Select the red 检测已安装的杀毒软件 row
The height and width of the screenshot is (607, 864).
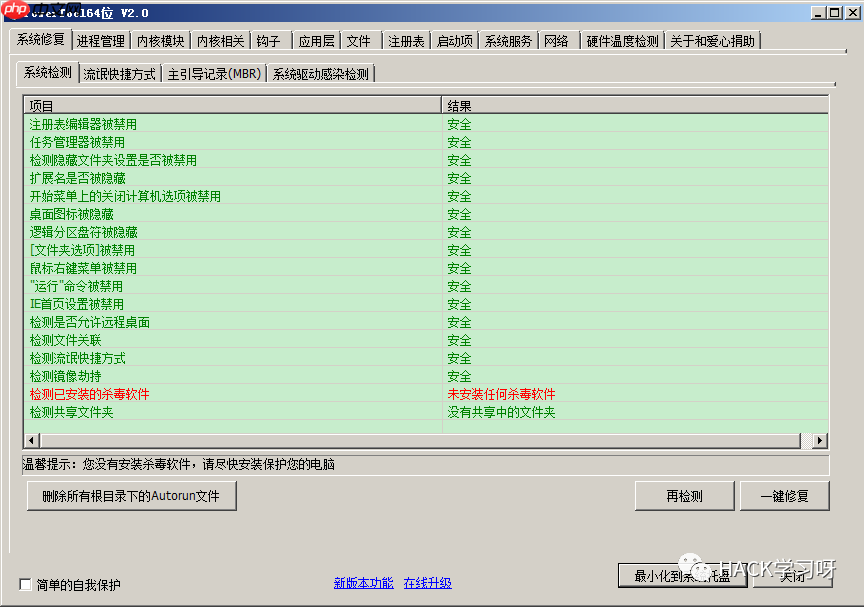pos(92,394)
